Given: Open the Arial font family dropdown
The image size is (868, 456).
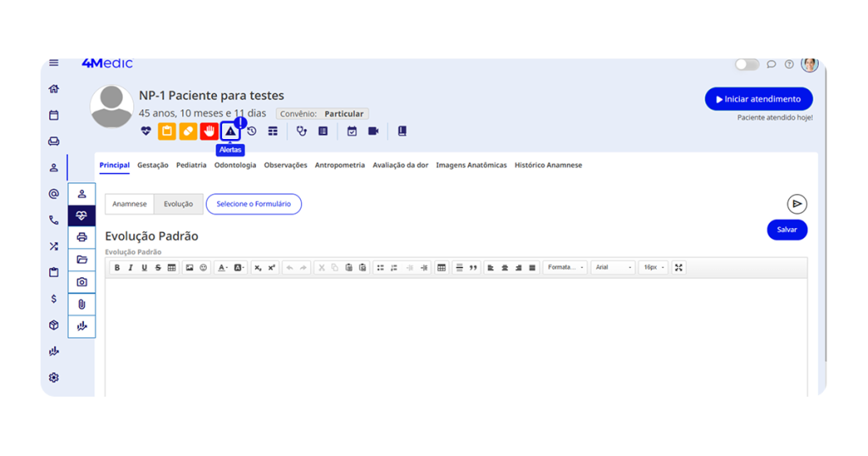Looking at the screenshot, I should 612,268.
